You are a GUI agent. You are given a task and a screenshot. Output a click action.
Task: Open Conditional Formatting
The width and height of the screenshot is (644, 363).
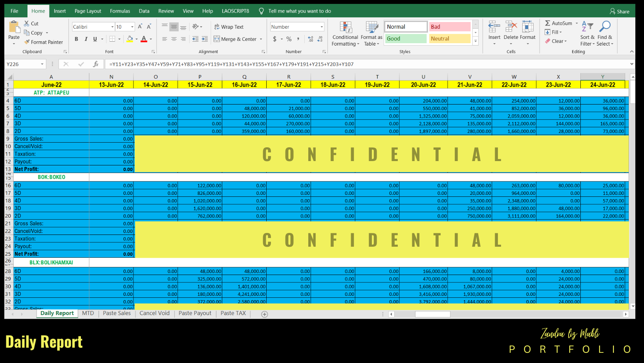pyautogui.click(x=345, y=34)
